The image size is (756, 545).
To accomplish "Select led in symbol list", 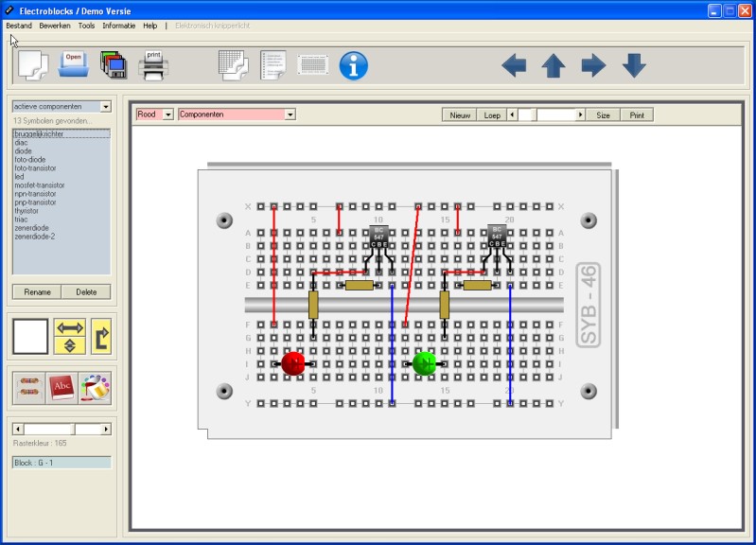I will point(62,177).
